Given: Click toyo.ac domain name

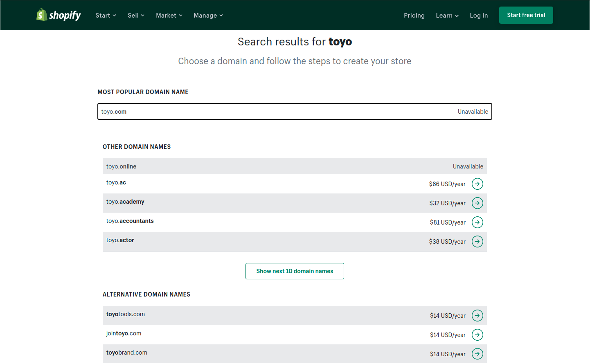Looking at the screenshot, I should click(x=116, y=182).
